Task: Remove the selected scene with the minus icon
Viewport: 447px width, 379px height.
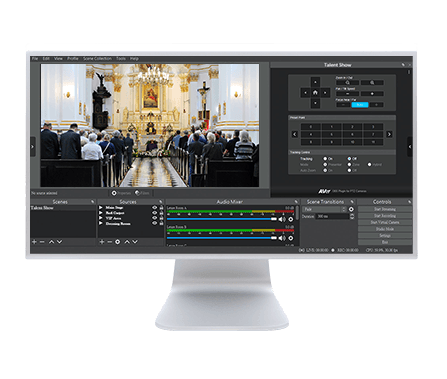Action: click(x=42, y=242)
